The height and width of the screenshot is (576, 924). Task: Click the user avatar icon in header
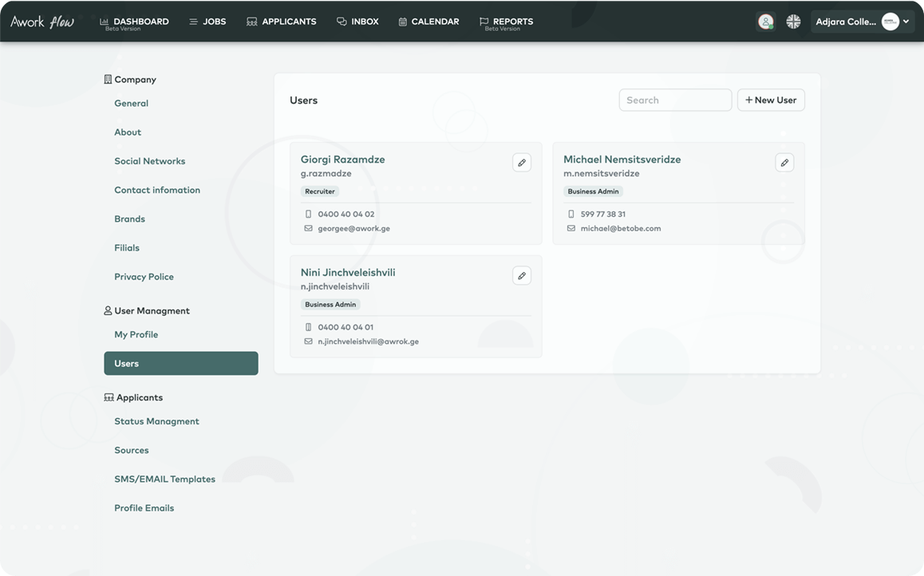point(765,22)
